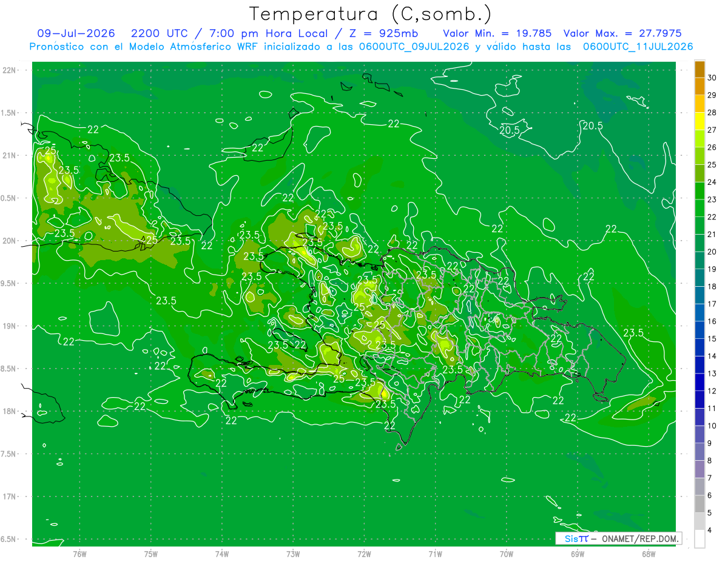728x562 pixels.
Task: Click the '72W' longitude axis label
Action: [365, 553]
